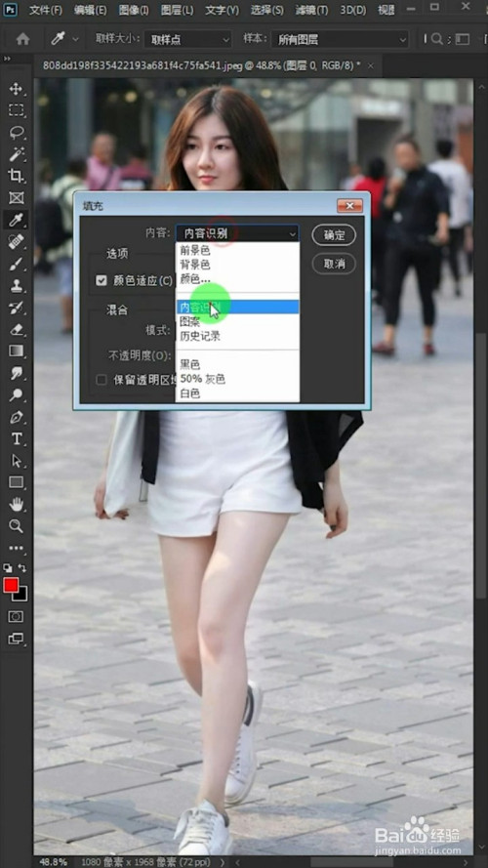
Task: Click 取消 in the Fill dialog
Action: pos(334,264)
